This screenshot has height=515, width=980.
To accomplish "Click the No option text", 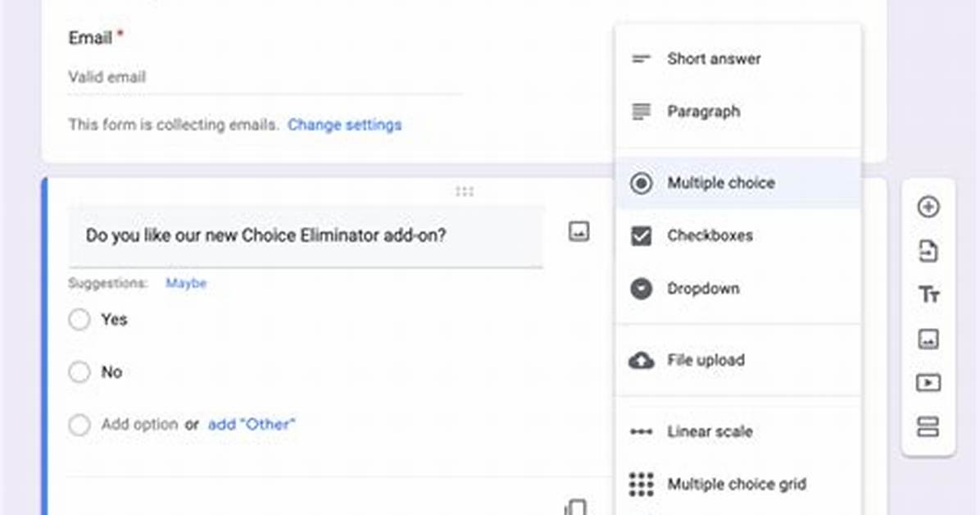I will 112,372.
